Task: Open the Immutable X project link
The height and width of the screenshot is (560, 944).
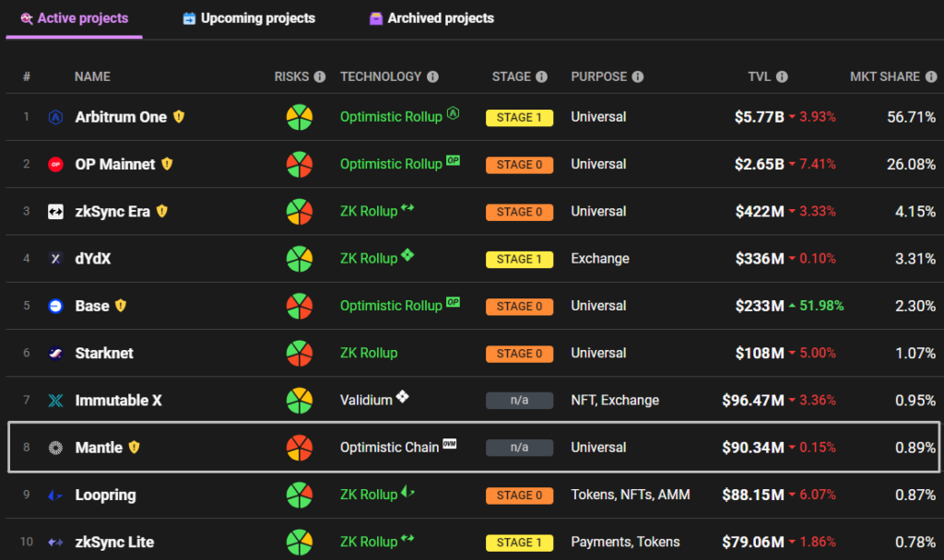Action: tap(118, 401)
